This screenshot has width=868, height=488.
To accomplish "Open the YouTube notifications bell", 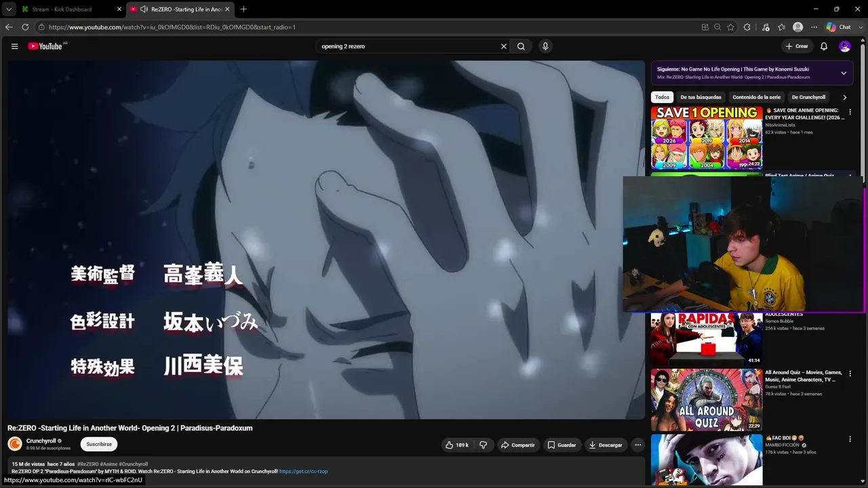I will click(x=824, y=46).
